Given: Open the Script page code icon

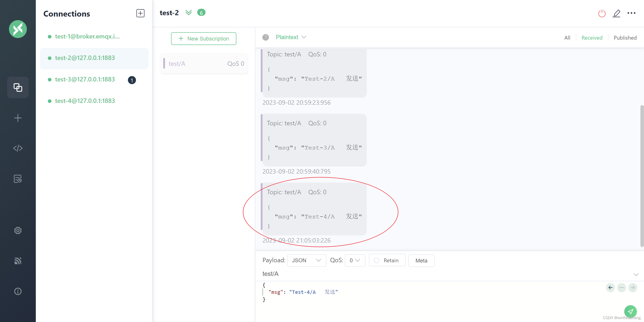Looking at the screenshot, I should pyautogui.click(x=18, y=148).
